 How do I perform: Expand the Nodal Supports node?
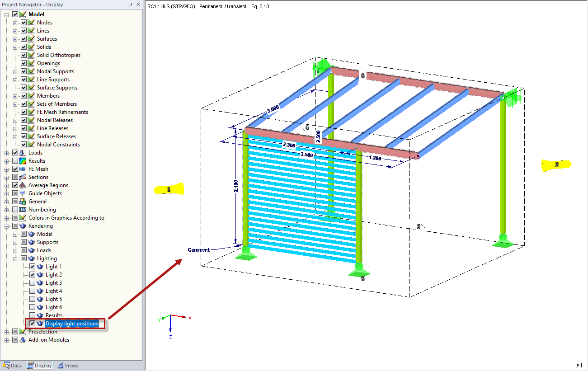[15, 71]
